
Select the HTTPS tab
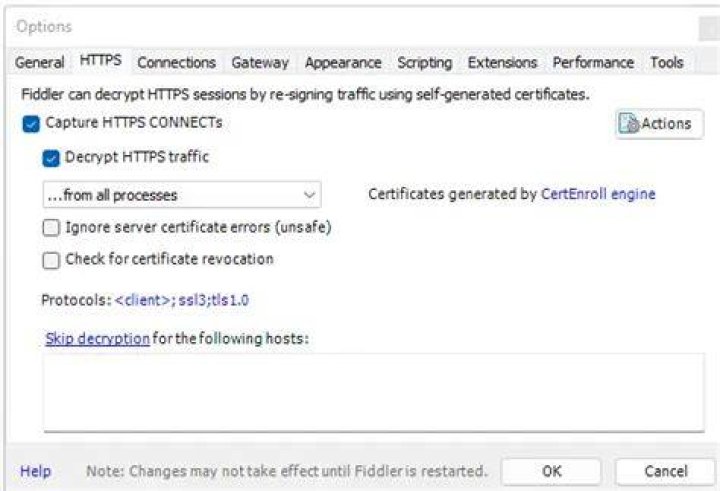[101, 61]
